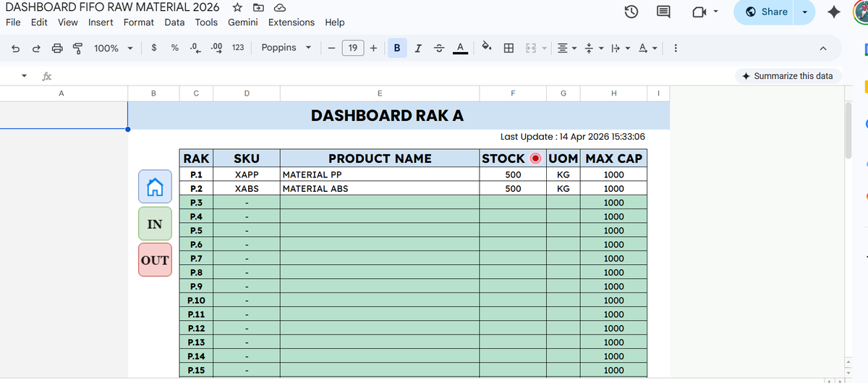Undo the last action
868x383 pixels.
coord(15,48)
